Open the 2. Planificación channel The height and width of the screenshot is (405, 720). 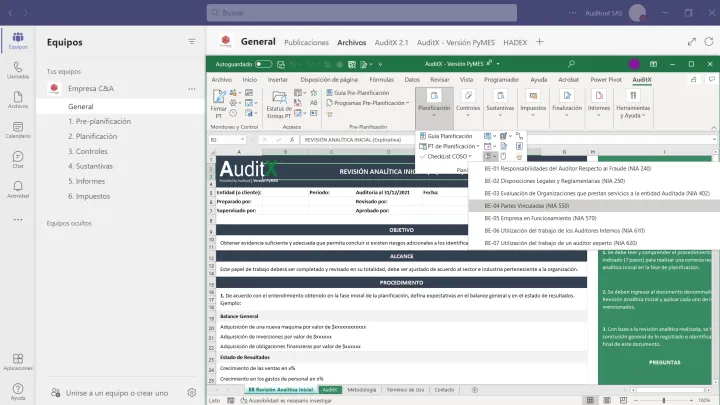tap(92, 136)
